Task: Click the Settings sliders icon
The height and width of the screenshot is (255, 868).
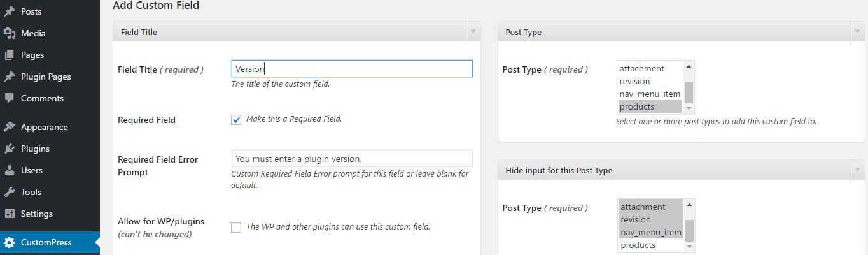Action: [x=10, y=214]
